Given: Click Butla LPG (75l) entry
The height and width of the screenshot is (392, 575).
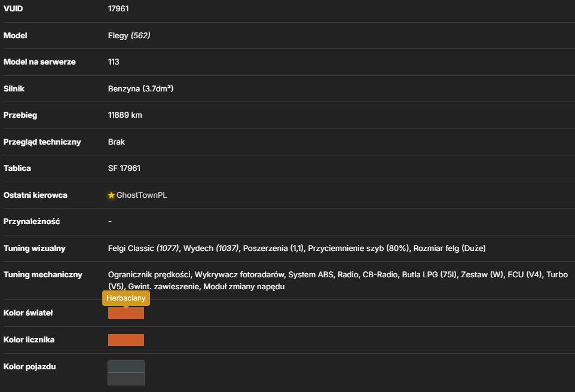Looking at the screenshot, I should (x=429, y=275).
